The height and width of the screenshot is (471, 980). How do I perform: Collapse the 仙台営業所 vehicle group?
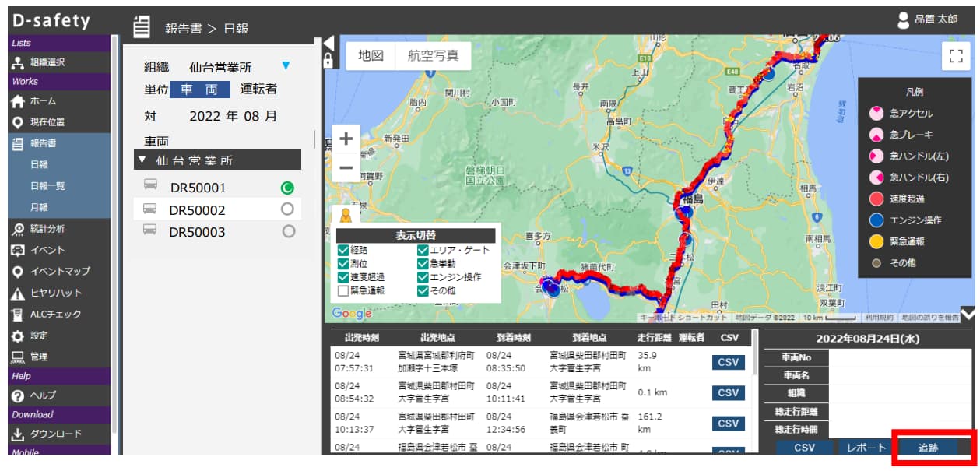(x=141, y=161)
